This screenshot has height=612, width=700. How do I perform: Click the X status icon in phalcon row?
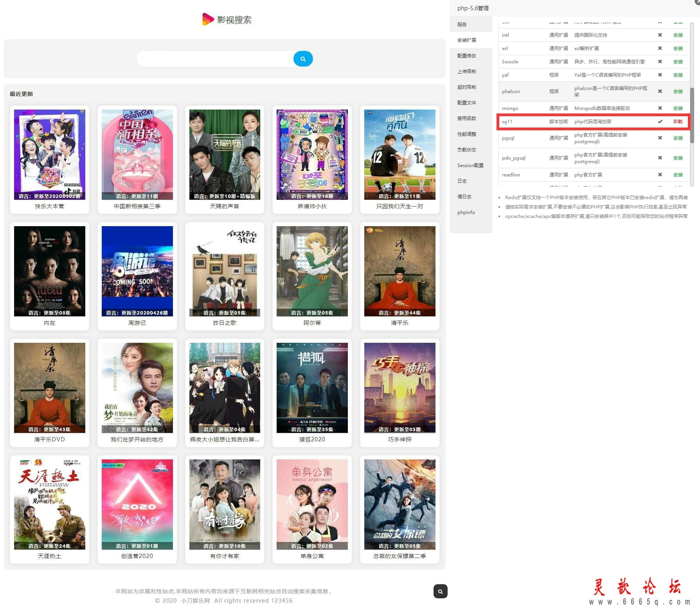pyautogui.click(x=660, y=91)
